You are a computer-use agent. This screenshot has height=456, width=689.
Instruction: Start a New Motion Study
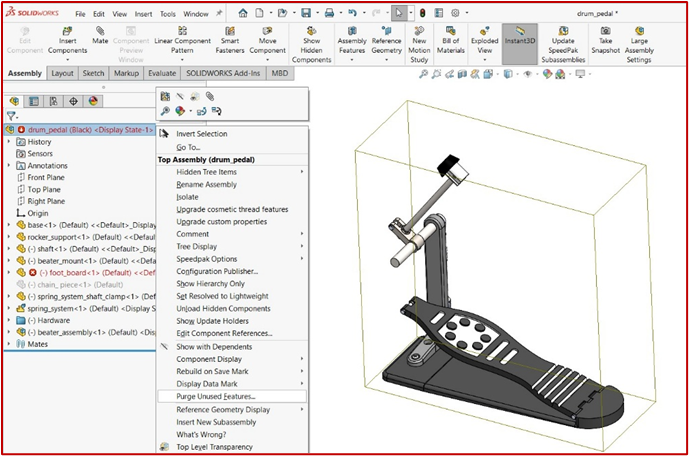(x=419, y=45)
